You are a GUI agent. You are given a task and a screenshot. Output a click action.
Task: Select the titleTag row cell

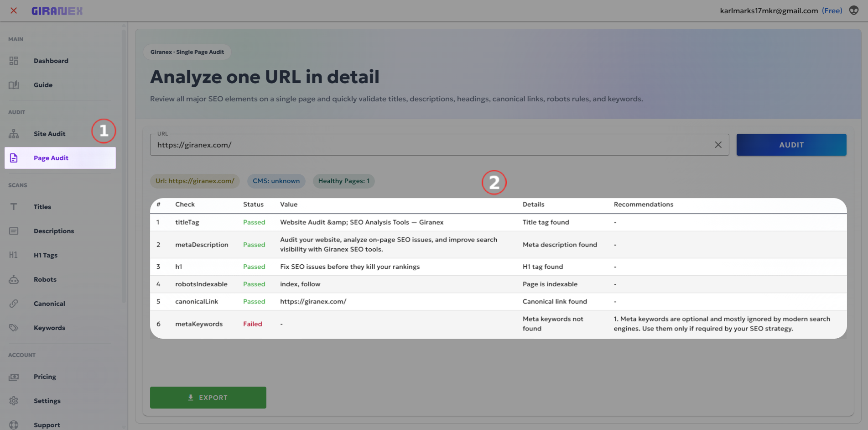pyautogui.click(x=187, y=222)
